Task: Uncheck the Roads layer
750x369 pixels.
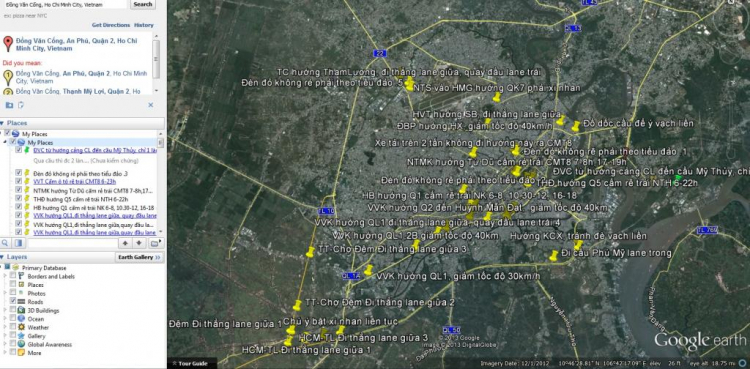Action: click(x=12, y=302)
